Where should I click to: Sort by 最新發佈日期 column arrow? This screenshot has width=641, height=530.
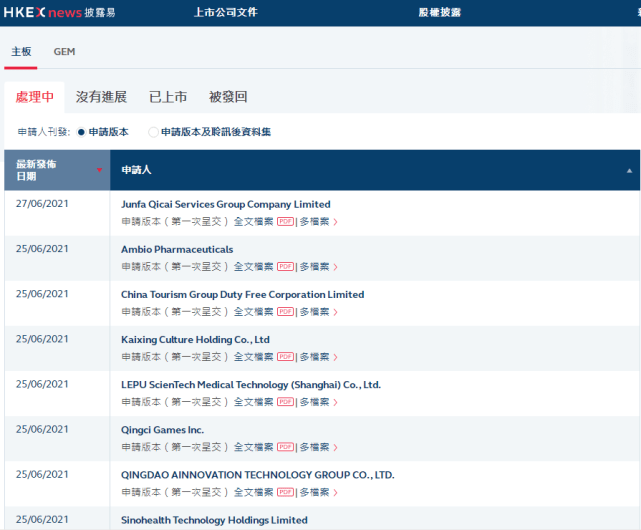pyautogui.click(x=99, y=170)
